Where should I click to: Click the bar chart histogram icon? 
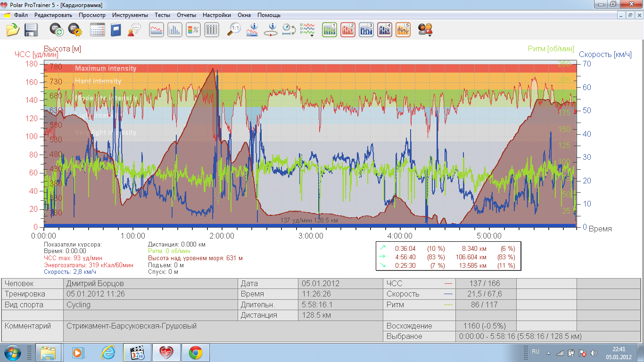pos(175,30)
